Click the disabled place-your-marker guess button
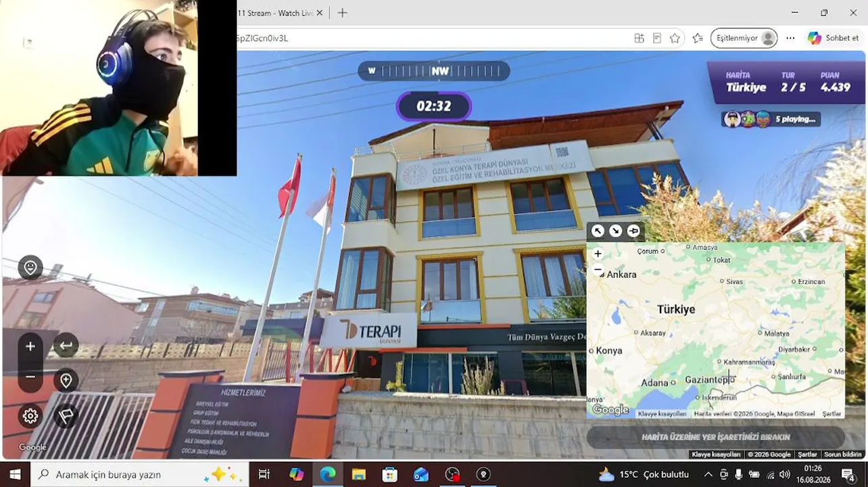Screen dimensions: 868x487 715,437
